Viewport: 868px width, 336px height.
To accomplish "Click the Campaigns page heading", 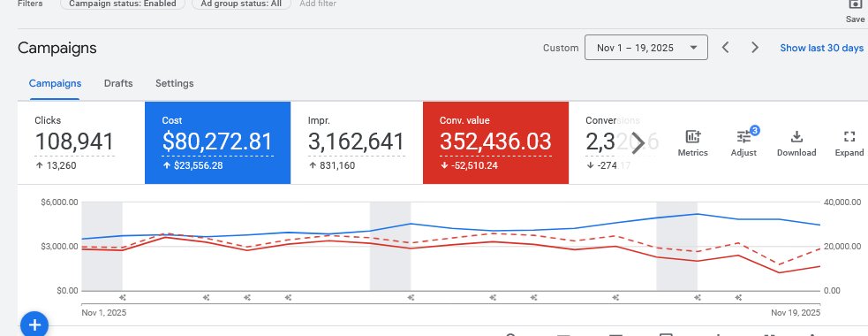I will point(57,48).
